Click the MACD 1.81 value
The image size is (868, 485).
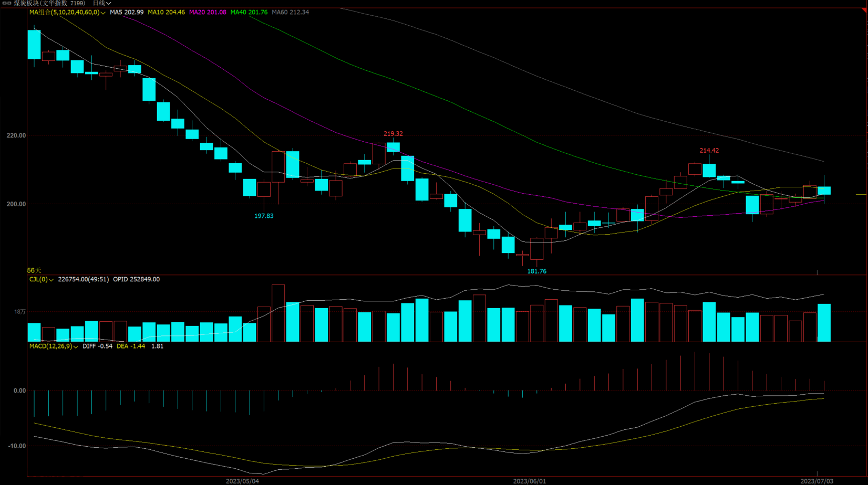[157, 346]
